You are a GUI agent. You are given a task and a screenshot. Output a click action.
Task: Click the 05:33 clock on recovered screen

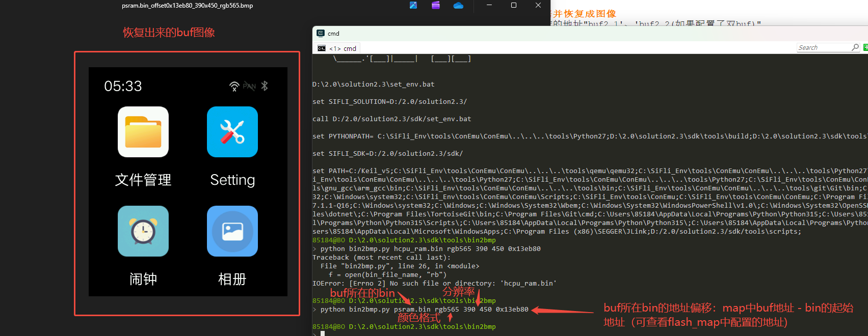pyautogui.click(x=123, y=86)
